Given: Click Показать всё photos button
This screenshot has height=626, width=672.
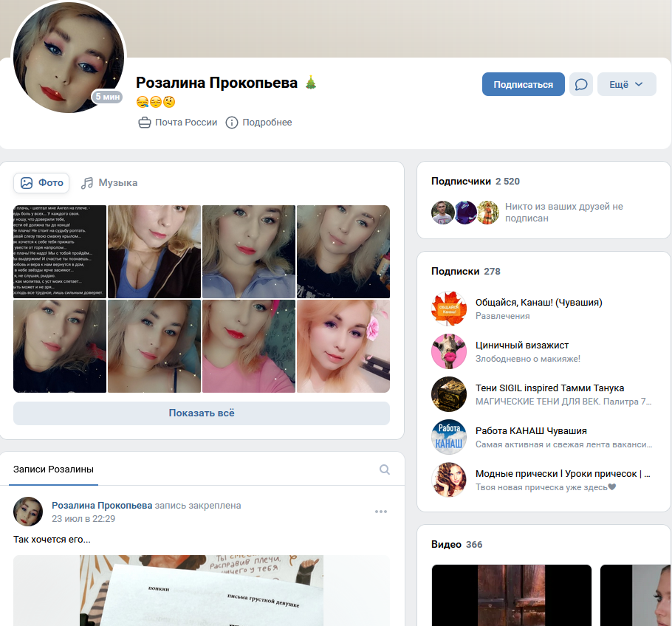Looking at the screenshot, I should [x=202, y=413].
